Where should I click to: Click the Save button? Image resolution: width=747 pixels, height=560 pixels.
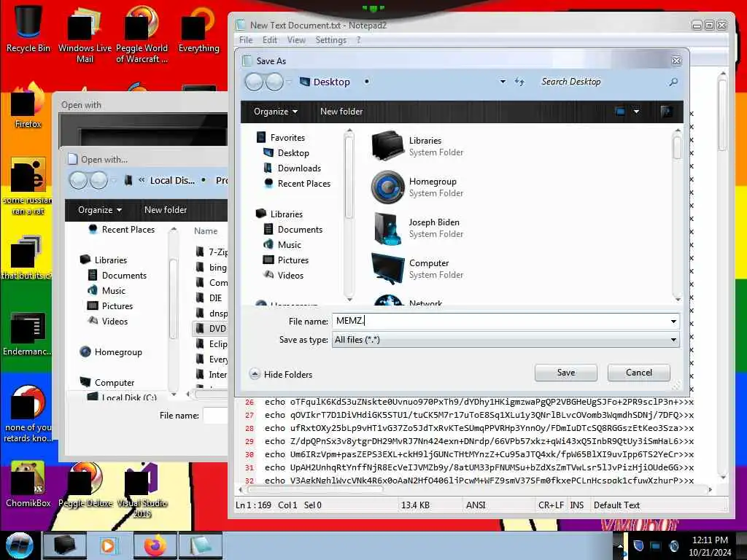[566, 373]
